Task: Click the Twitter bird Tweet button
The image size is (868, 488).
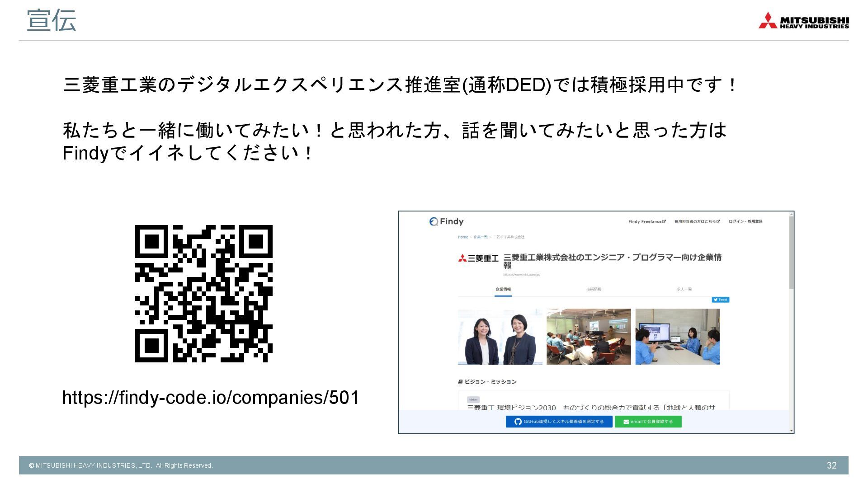Action: [720, 300]
